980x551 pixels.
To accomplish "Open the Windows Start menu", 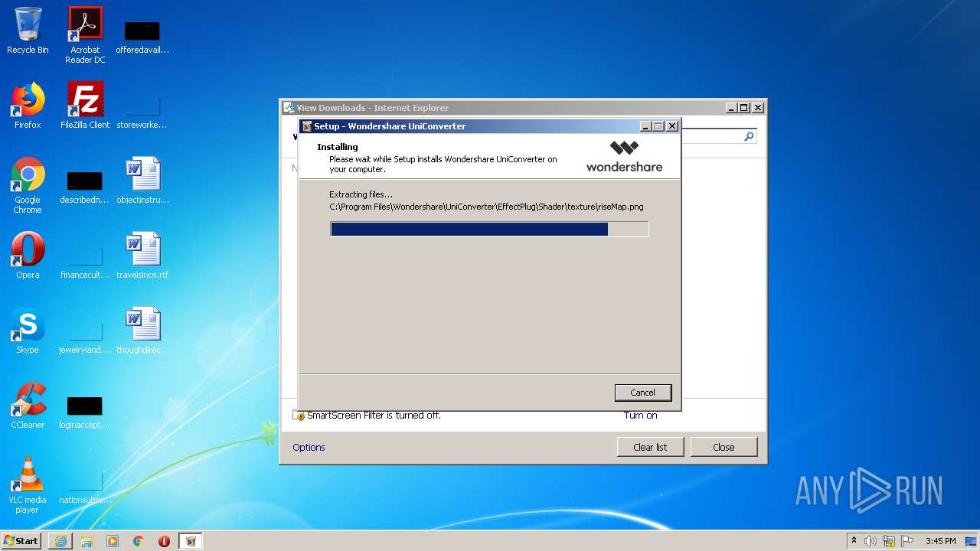I will [21, 540].
